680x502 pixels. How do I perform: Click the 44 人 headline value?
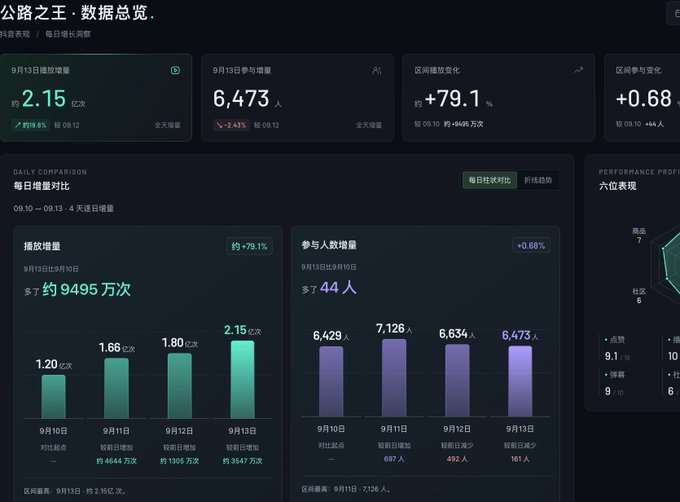point(338,287)
